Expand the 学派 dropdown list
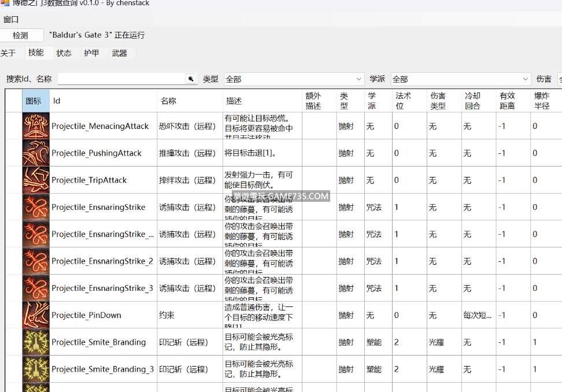This screenshot has height=392, width=562. point(525,79)
